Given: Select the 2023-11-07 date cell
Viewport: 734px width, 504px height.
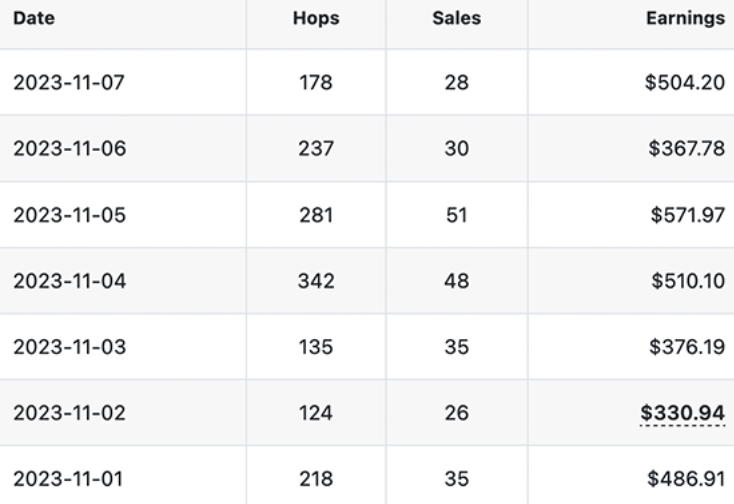Looking at the screenshot, I should pyautogui.click(x=69, y=82).
